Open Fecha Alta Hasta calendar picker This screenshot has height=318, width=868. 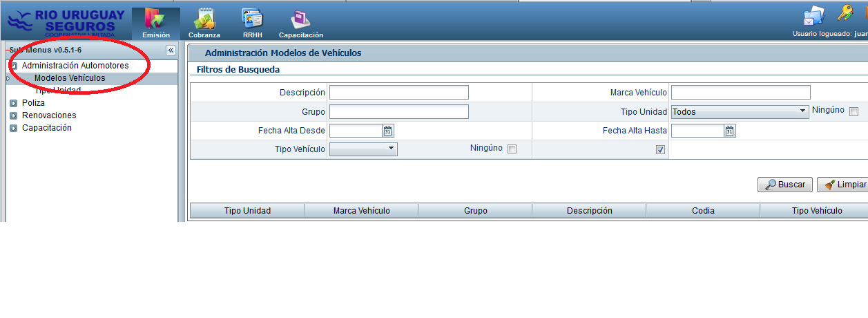pos(729,131)
